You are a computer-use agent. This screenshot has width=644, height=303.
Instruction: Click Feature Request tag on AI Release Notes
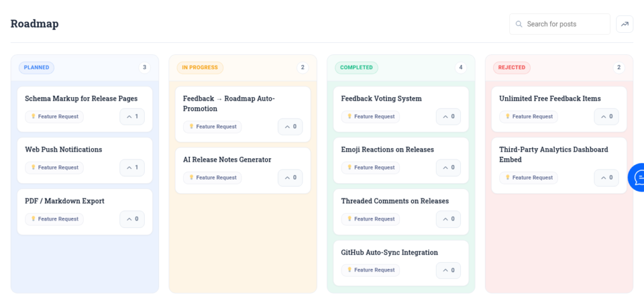213,178
